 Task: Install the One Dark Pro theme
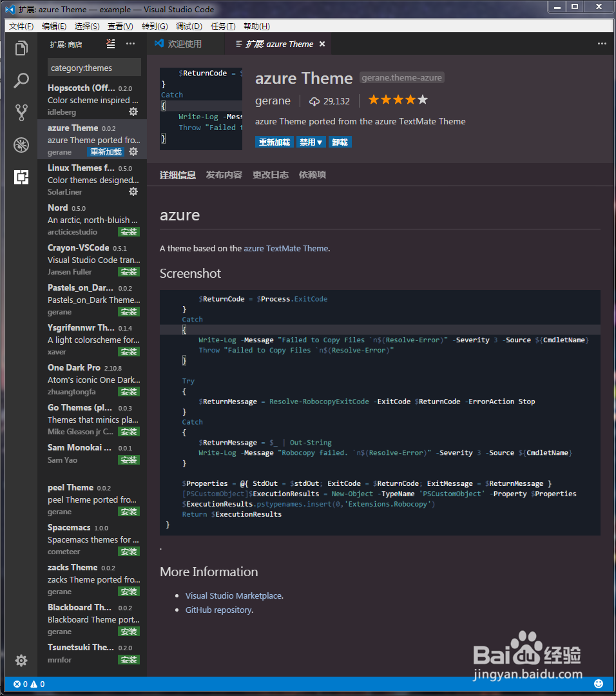[x=129, y=392]
